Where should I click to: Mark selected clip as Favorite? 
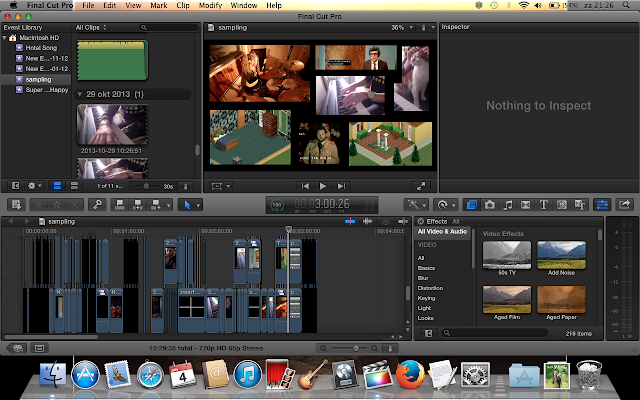pos(39,205)
